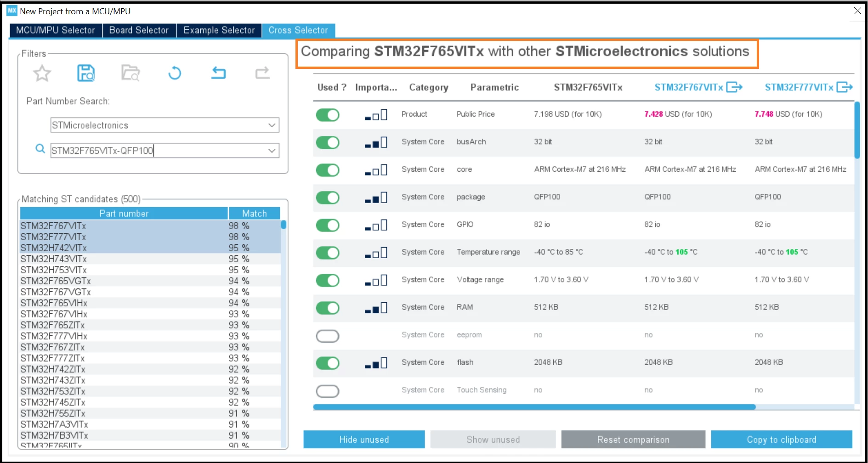Click the STM32F767VITx column header link

pyautogui.click(x=689, y=87)
